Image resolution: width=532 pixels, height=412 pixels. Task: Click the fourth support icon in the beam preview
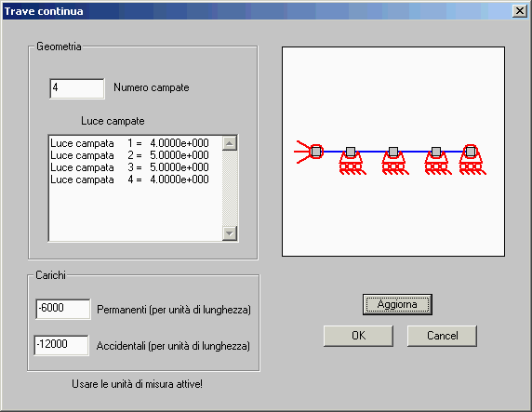coord(437,161)
